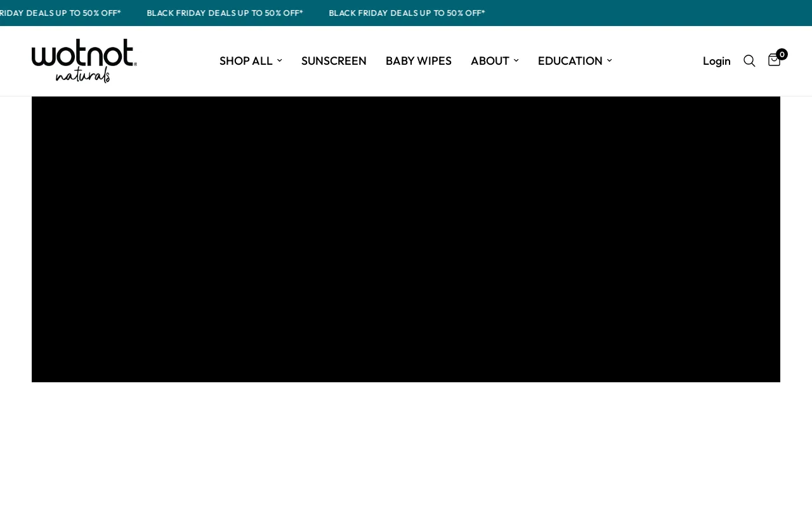
Task: Select the cart item count badge
Action: click(x=781, y=53)
